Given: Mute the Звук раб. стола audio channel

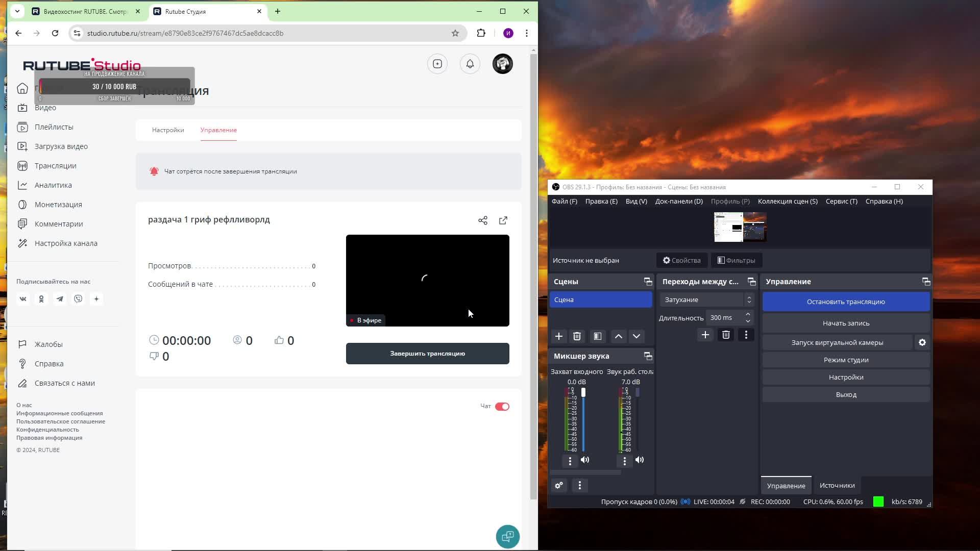Looking at the screenshot, I should [x=640, y=460].
